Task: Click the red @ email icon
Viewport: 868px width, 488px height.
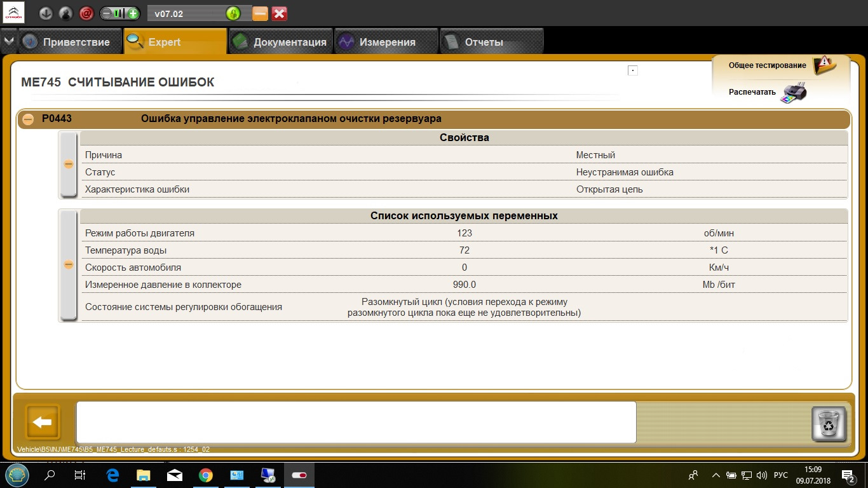Action: [86, 13]
